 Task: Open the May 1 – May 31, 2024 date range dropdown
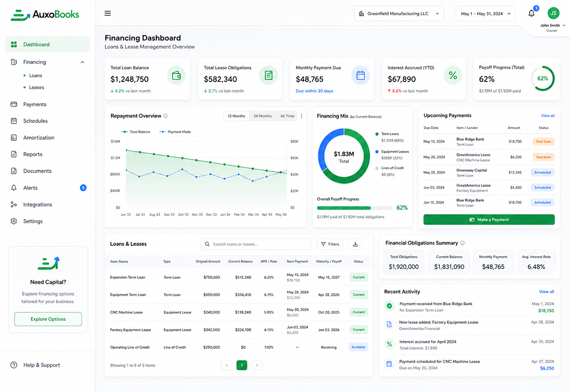[x=486, y=13]
